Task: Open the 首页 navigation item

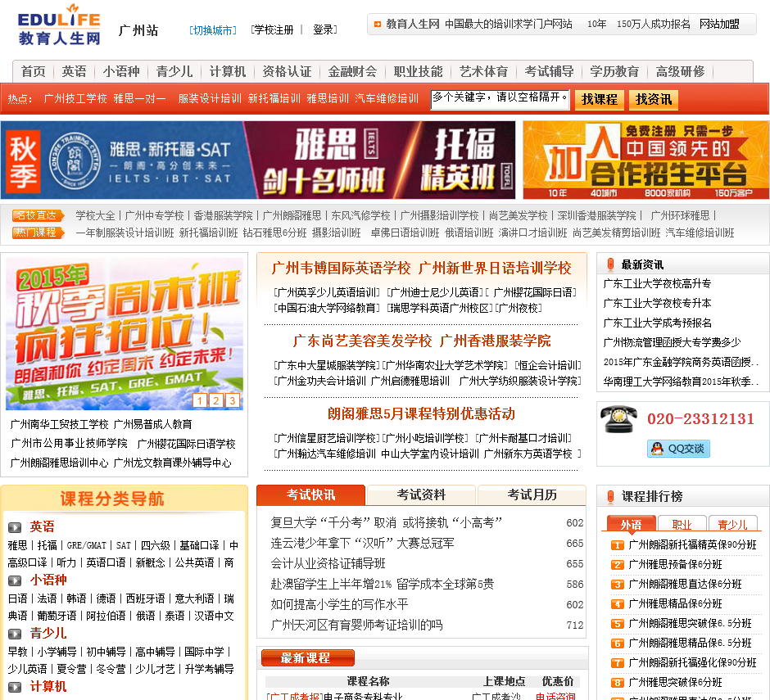Action: (34, 72)
